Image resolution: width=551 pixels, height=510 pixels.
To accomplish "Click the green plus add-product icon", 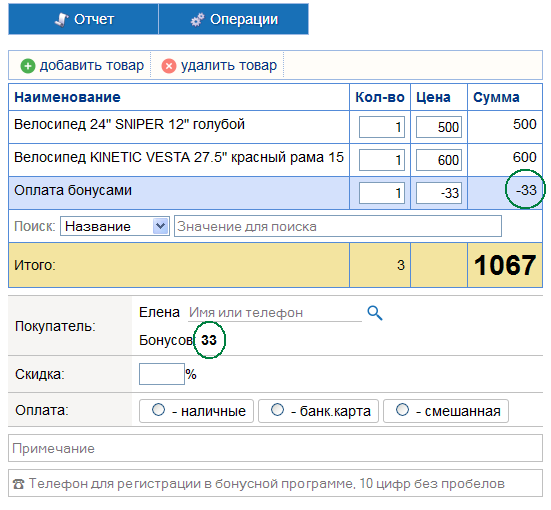I will pyautogui.click(x=28, y=66).
